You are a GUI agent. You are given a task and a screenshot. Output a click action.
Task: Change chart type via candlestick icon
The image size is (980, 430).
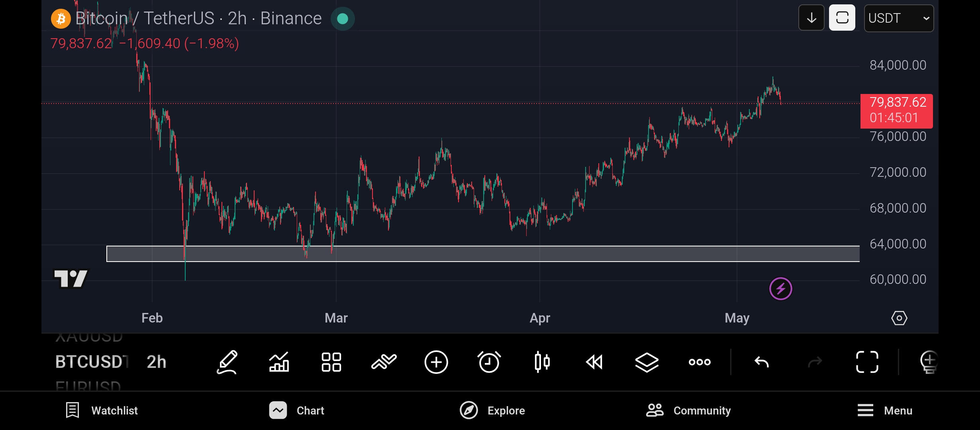click(x=542, y=362)
